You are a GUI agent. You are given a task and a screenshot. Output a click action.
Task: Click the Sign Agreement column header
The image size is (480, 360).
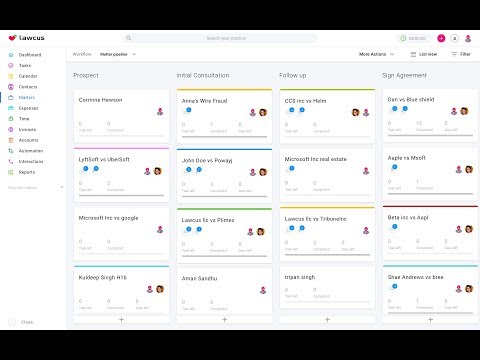coord(404,76)
